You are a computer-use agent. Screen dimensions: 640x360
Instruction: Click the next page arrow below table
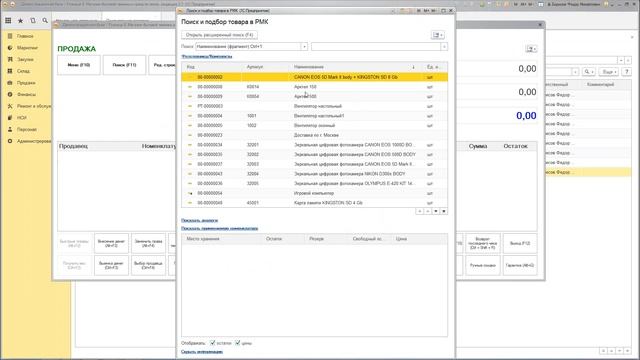click(x=436, y=211)
